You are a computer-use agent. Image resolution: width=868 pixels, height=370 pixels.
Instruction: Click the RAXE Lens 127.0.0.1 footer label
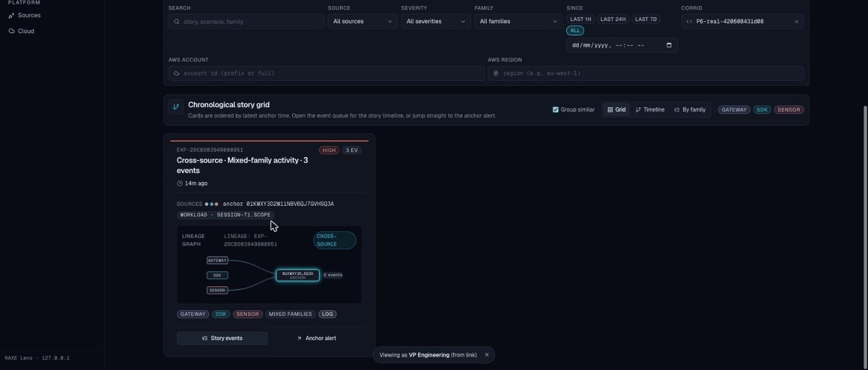37,358
